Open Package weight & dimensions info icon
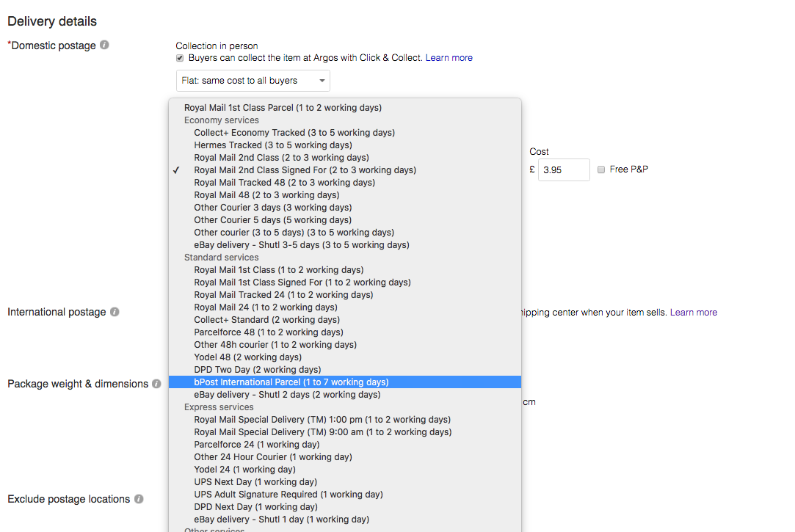Screen dimensions: 795x532 156,384
